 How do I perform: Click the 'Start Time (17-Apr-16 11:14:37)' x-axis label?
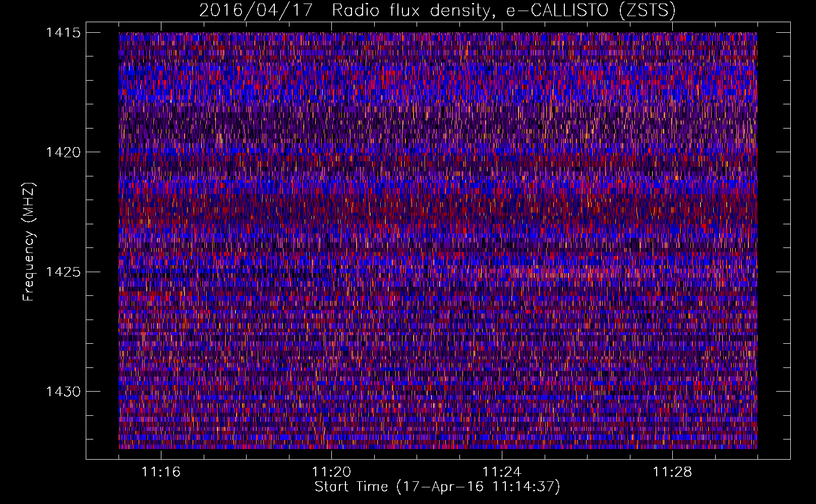(437, 487)
